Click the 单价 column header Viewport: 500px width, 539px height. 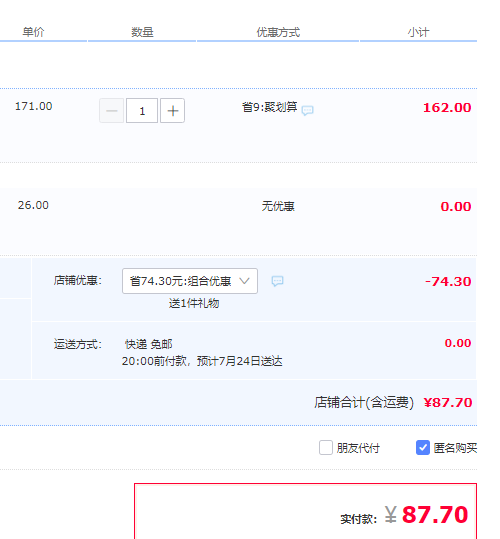tap(33, 32)
